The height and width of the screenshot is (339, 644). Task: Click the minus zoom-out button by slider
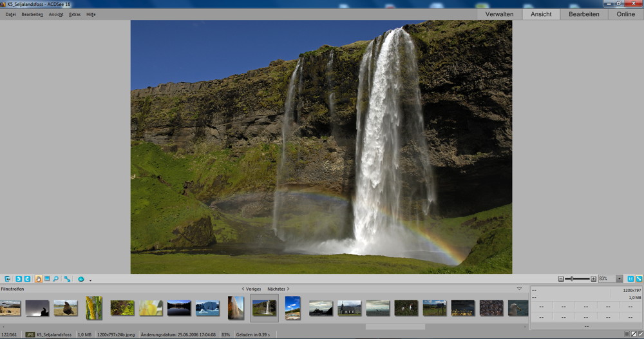[561, 279]
